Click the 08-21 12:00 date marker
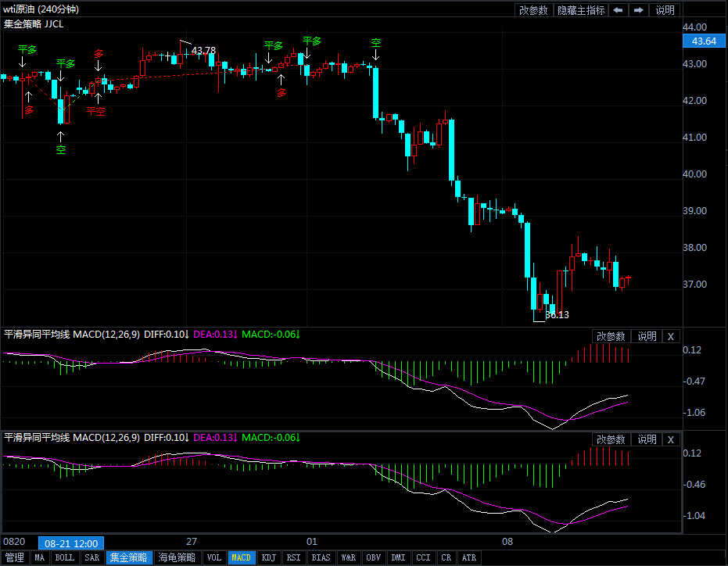The width and height of the screenshot is (728, 566). click(70, 543)
